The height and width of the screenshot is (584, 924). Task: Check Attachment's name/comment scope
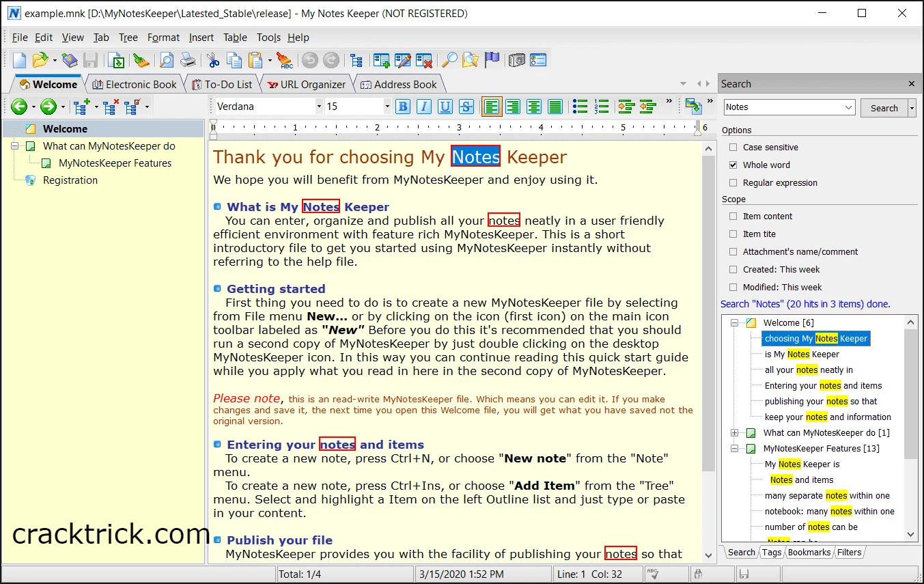(733, 252)
